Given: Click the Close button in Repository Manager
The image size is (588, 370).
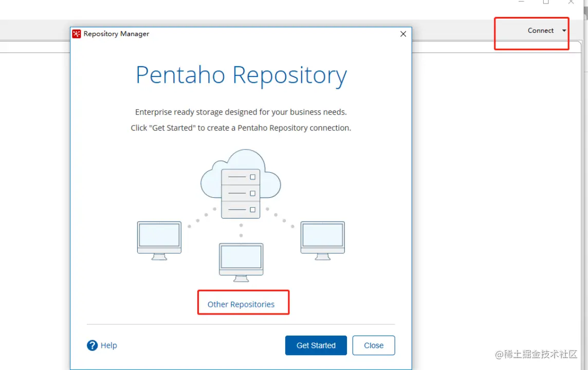Looking at the screenshot, I should 374,345.
